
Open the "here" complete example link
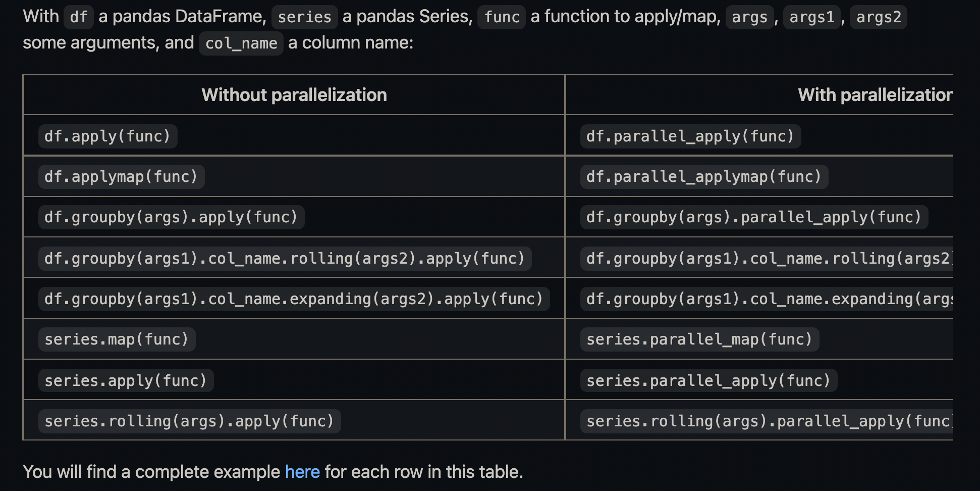coord(302,472)
